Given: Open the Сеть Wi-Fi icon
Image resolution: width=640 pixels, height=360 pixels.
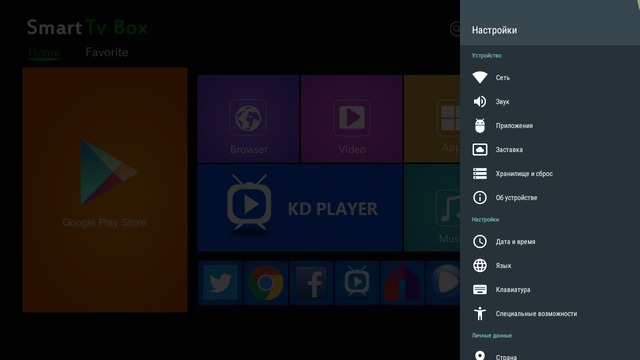Looking at the screenshot, I should pos(480,78).
